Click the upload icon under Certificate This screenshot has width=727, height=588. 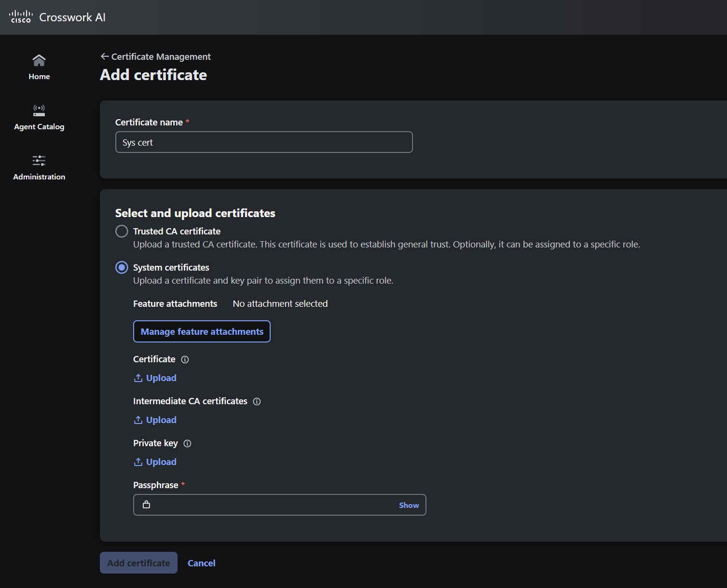pyautogui.click(x=138, y=378)
